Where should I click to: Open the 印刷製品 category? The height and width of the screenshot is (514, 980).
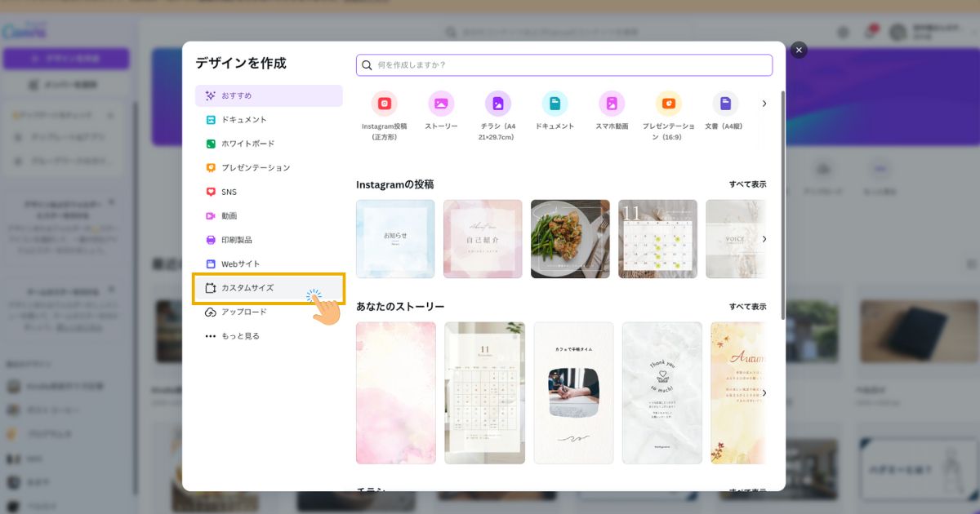point(243,239)
